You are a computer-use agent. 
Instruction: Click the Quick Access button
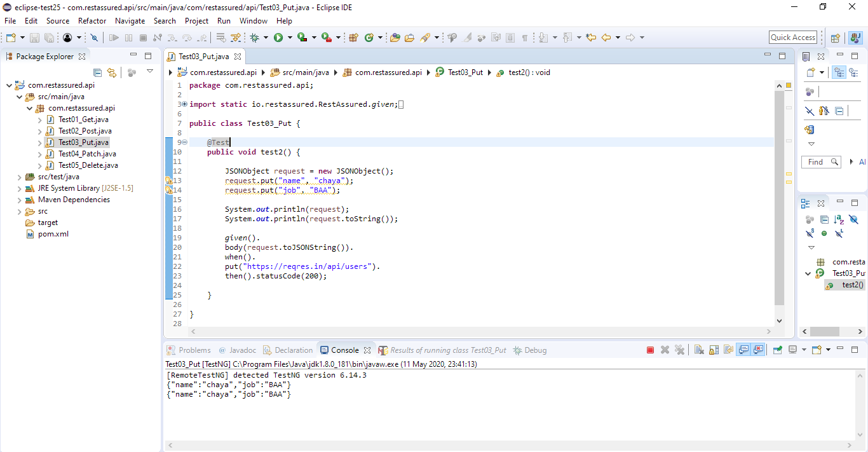coord(792,37)
